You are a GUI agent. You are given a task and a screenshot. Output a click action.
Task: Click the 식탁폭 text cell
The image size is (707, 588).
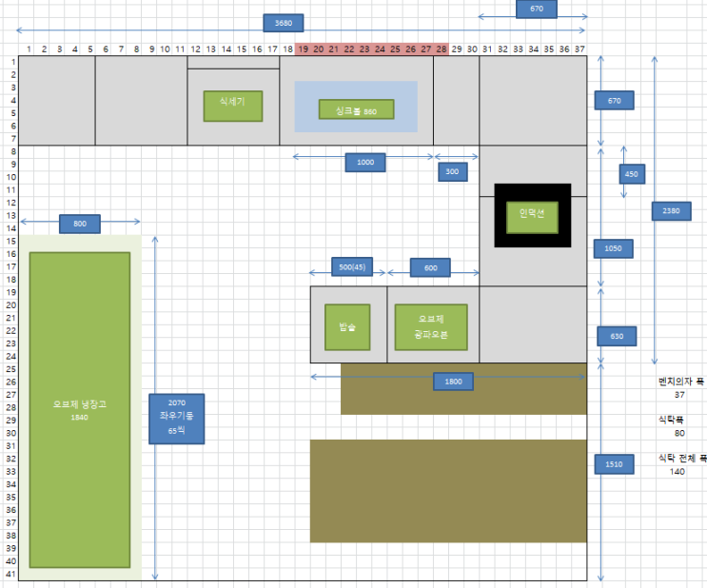pos(671,421)
